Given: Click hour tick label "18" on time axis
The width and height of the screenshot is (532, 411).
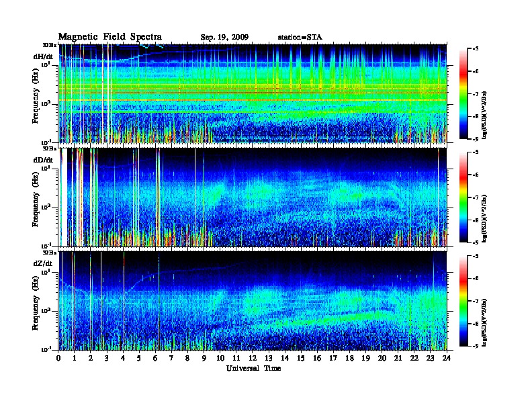Looking at the screenshot, I should pos(349,359).
